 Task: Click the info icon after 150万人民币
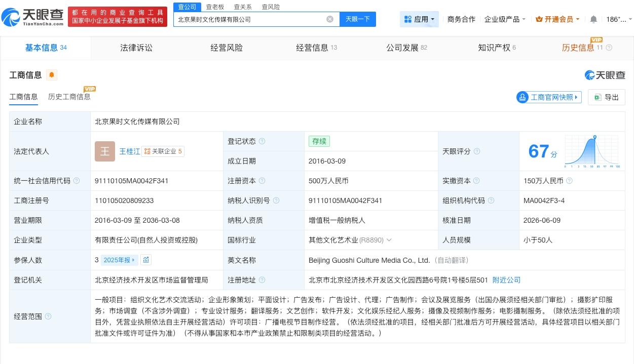pos(569,181)
